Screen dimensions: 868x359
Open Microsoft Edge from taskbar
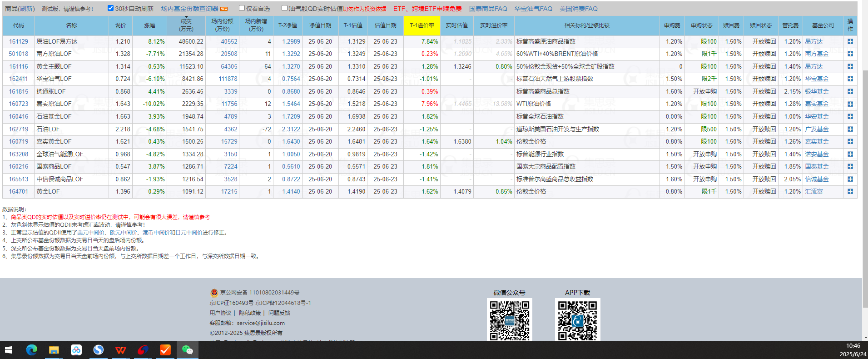(x=32, y=350)
